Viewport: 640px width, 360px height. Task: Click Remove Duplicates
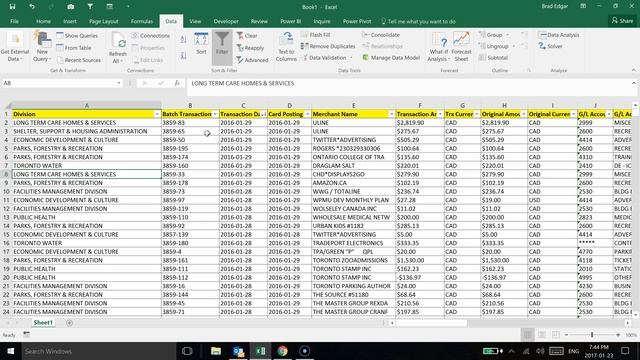(x=328, y=46)
